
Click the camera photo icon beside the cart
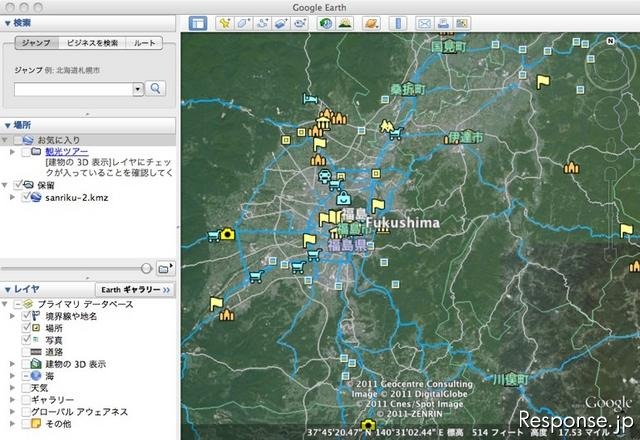click(x=228, y=234)
